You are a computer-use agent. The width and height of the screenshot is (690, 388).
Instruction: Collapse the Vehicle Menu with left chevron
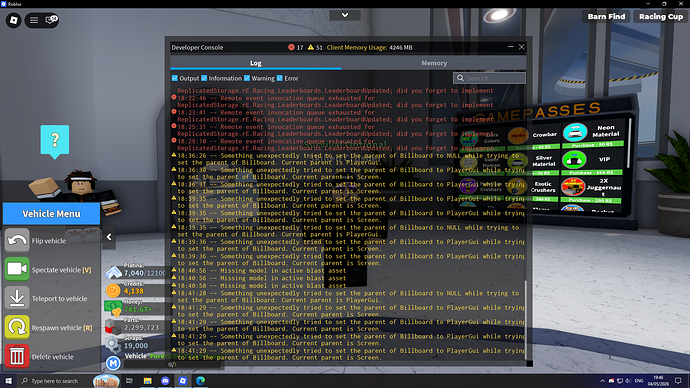[109, 237]
